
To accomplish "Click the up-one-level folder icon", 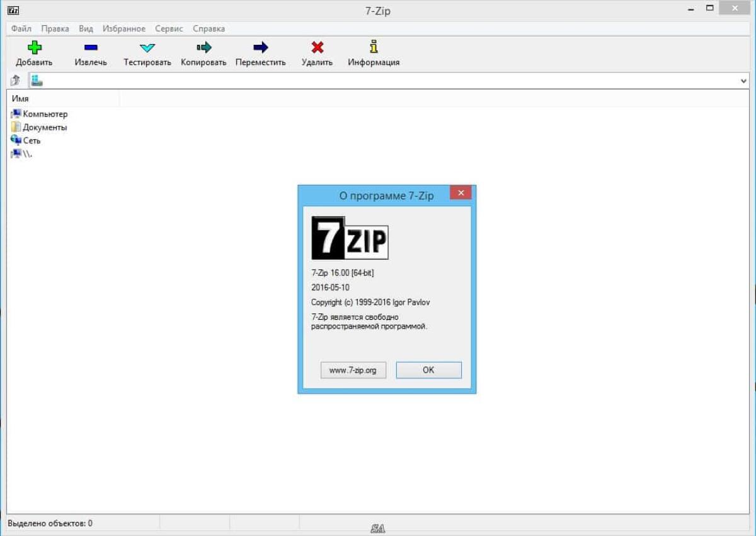I will [14, 80].
